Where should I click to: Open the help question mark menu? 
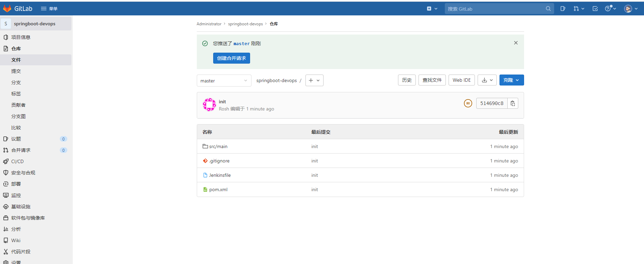pyautogui.click(x=610, y=9)
